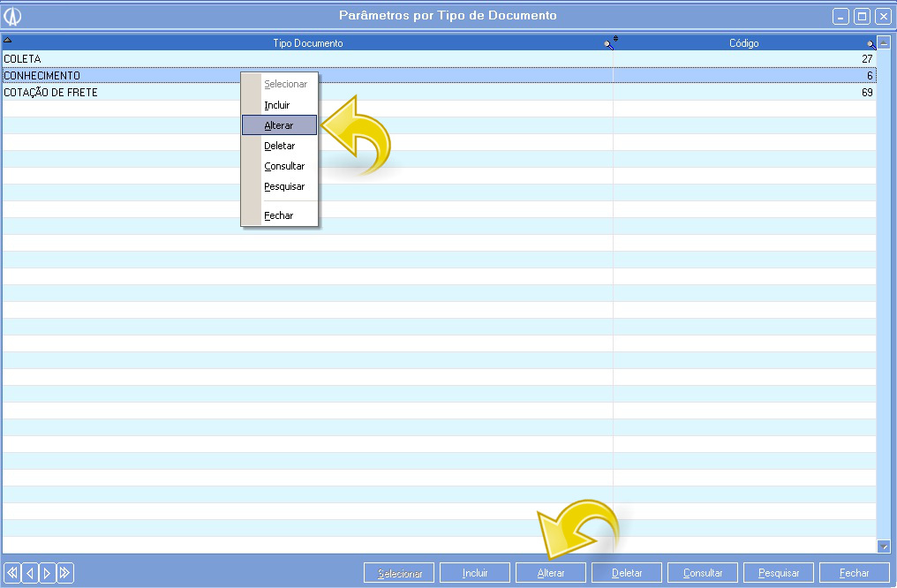This screenshot has width=897, height=588.
Task: Go to the next record arrow
Action: click(x=47, y=573)
